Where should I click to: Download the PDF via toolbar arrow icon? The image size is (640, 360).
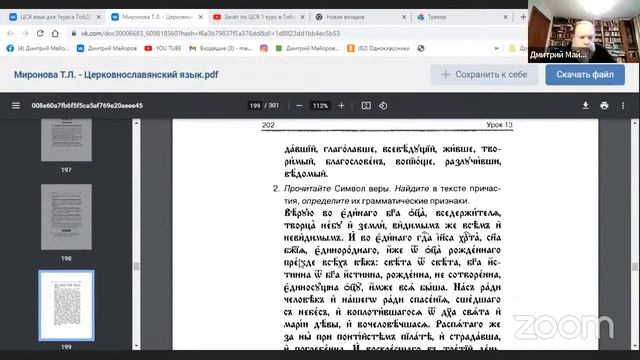[585, 106]
